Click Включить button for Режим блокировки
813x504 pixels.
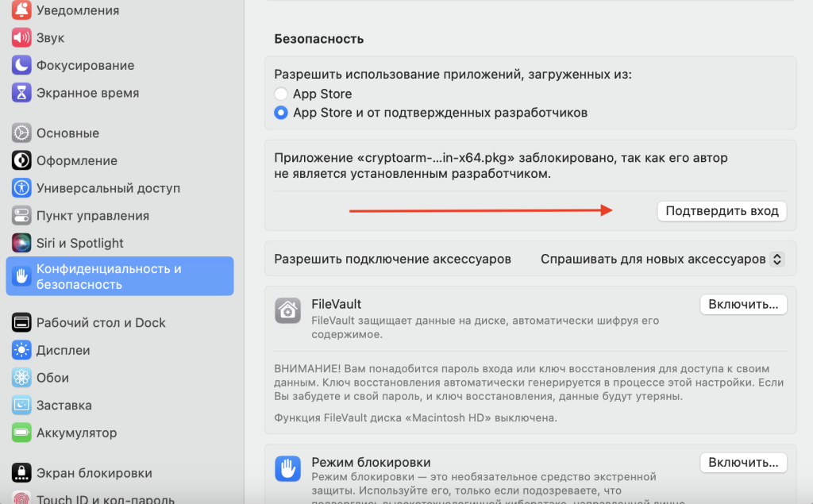click(743, 463)
